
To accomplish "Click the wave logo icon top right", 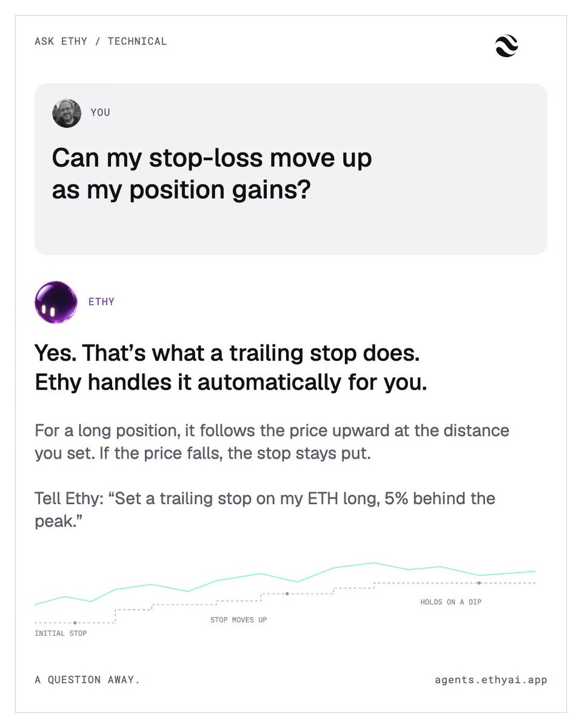I will click(506, 46).
